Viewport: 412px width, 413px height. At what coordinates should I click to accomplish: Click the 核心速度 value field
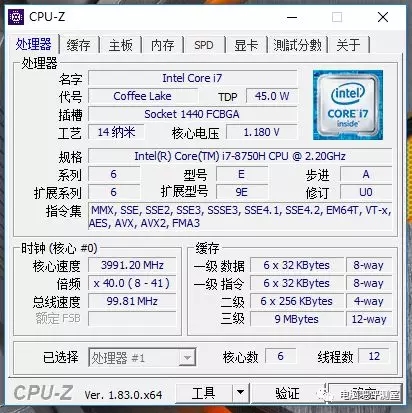pyautogui.click(x=132, y=265)
